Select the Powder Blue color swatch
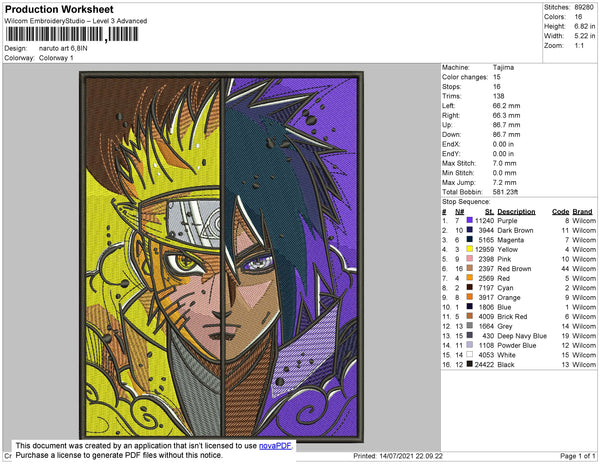The height and width of the screenshot is (464, 600). point(470,345)
